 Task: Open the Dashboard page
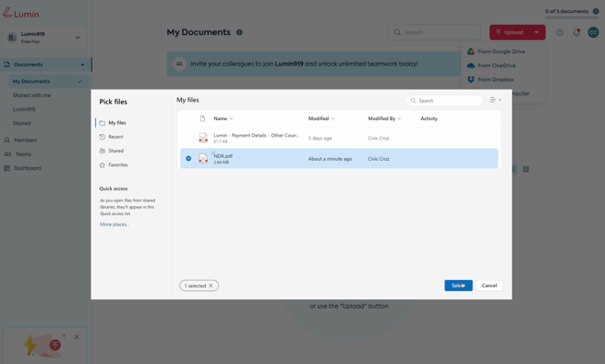[x=28, y=168]
